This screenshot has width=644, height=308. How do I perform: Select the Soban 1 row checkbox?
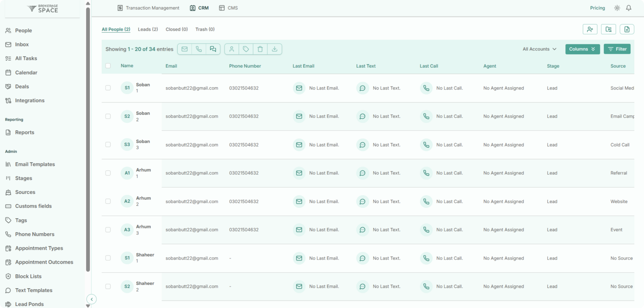108,88
